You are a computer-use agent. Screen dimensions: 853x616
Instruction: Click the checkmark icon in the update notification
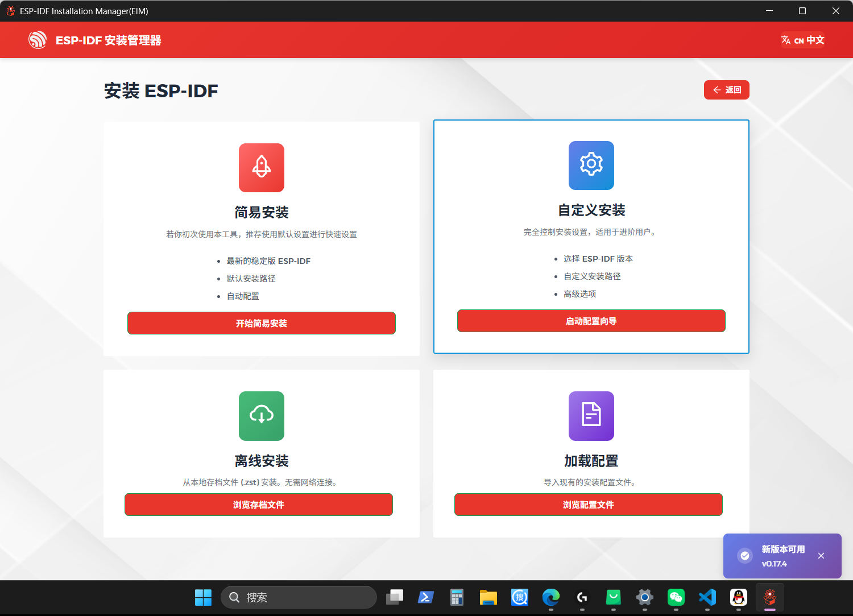745,556
